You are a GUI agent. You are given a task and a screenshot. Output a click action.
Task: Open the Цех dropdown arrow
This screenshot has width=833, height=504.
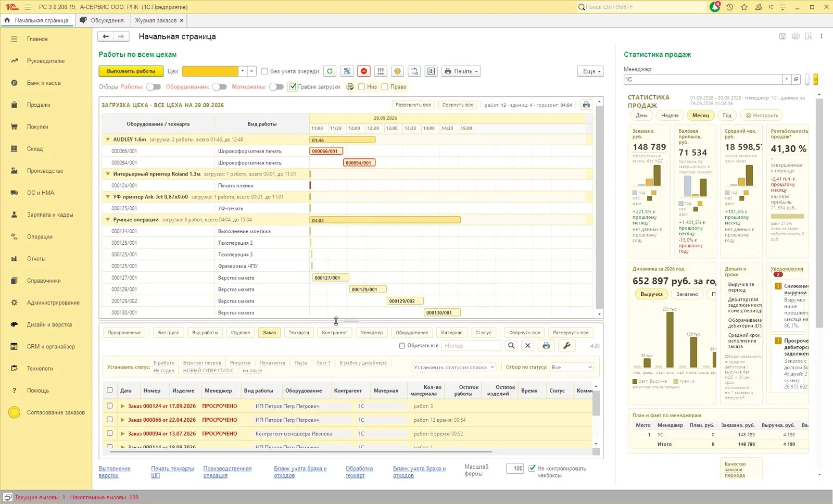point(242,71)
